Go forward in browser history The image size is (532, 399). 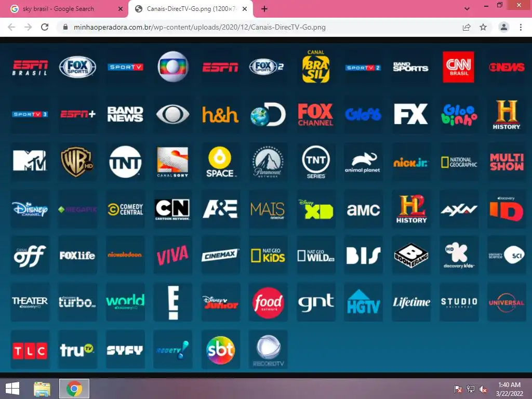click(x=28, y=27)
